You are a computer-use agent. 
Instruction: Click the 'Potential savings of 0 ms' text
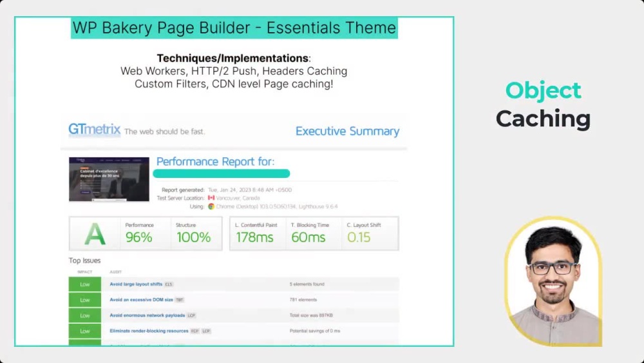pos(315,331)
